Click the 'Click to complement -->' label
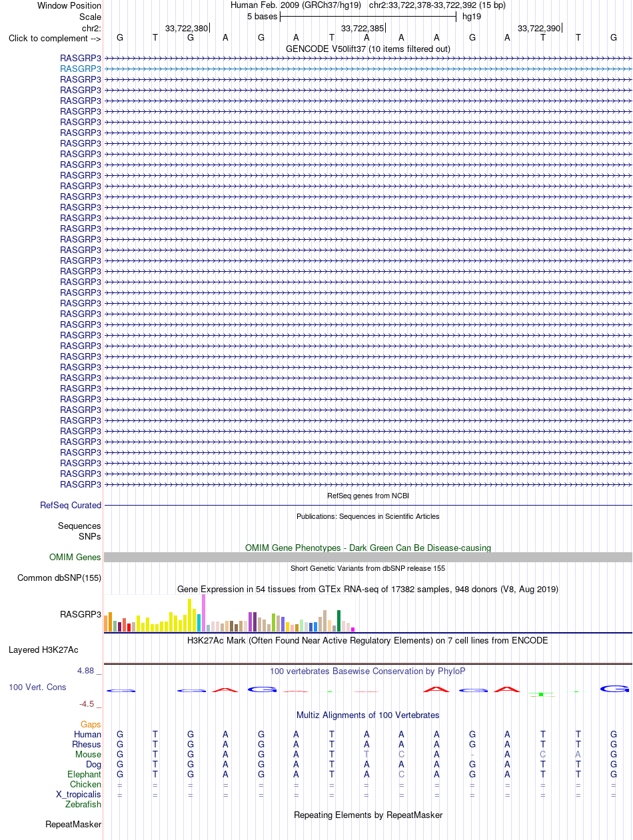Screen dimensions: 633x840 [x=55, y=38]
